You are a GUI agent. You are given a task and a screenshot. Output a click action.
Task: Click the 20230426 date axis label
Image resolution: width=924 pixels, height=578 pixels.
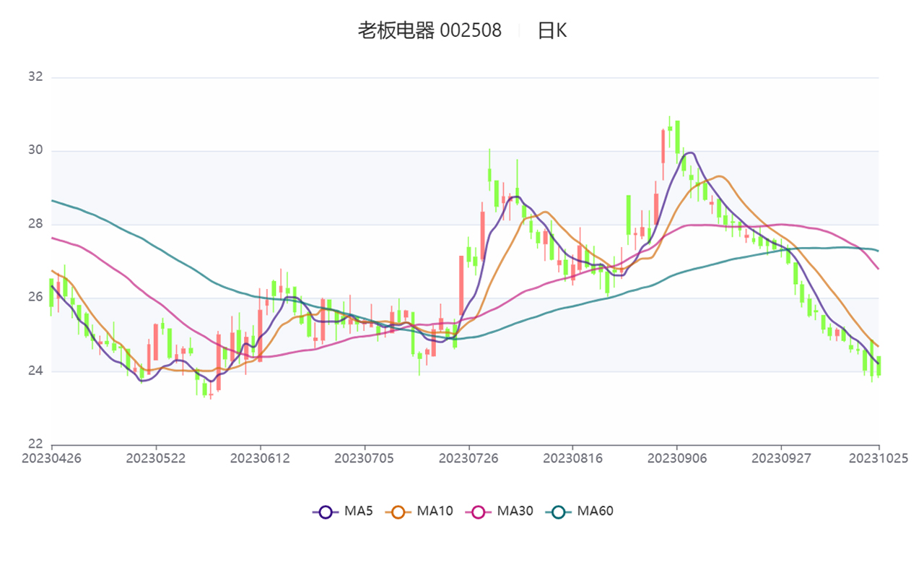tap(51, 458)
